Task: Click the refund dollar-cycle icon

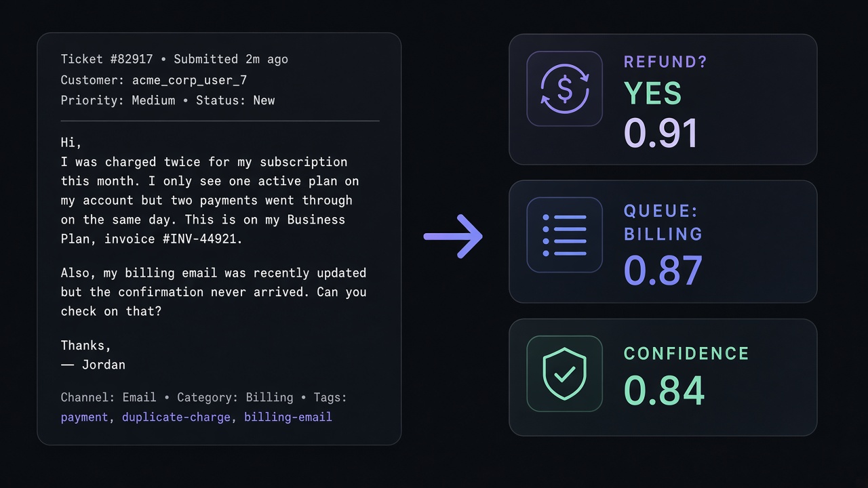Action: click(564, 89)
